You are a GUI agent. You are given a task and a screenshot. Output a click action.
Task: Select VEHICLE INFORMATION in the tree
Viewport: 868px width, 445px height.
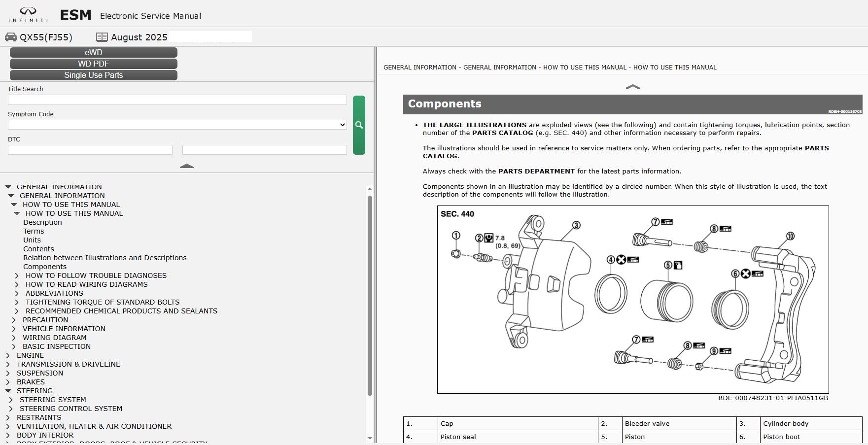click(x=64, y=329)
